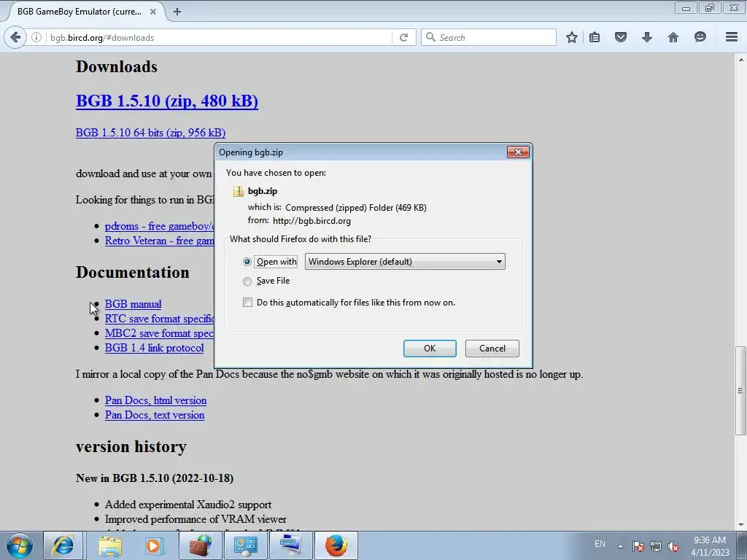Switch to Firefox on the taskbar

336,545
